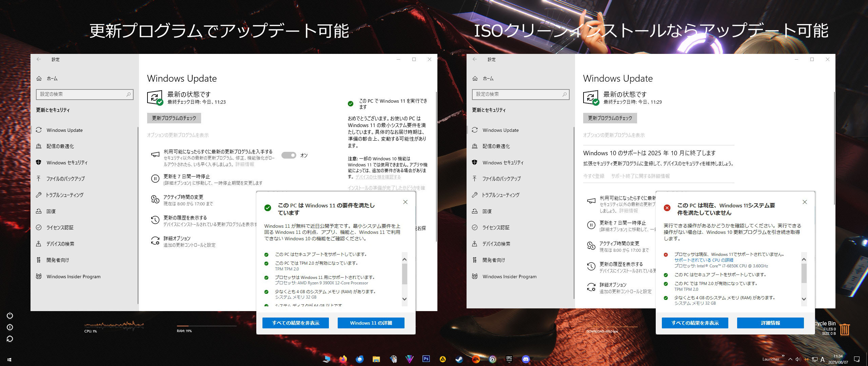This screenshot has height=366, width=868.
Task: Click 更新プログラムのチェック in right window
Action: click(610, 118)
